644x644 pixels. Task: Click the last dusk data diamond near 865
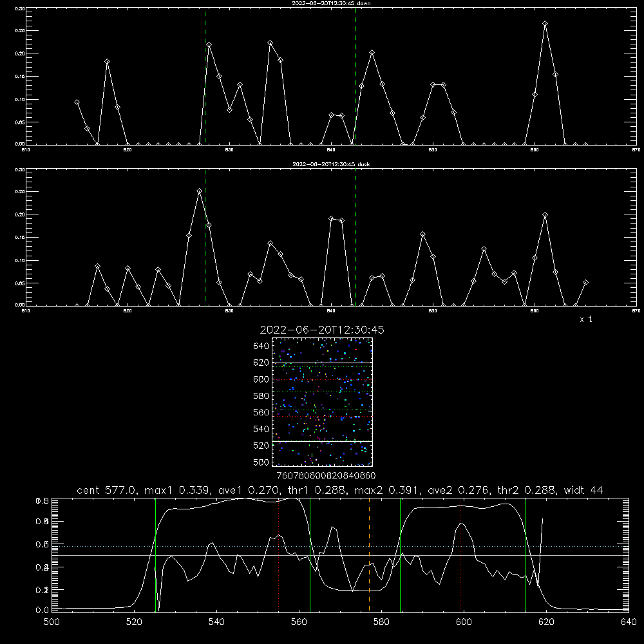585,283
